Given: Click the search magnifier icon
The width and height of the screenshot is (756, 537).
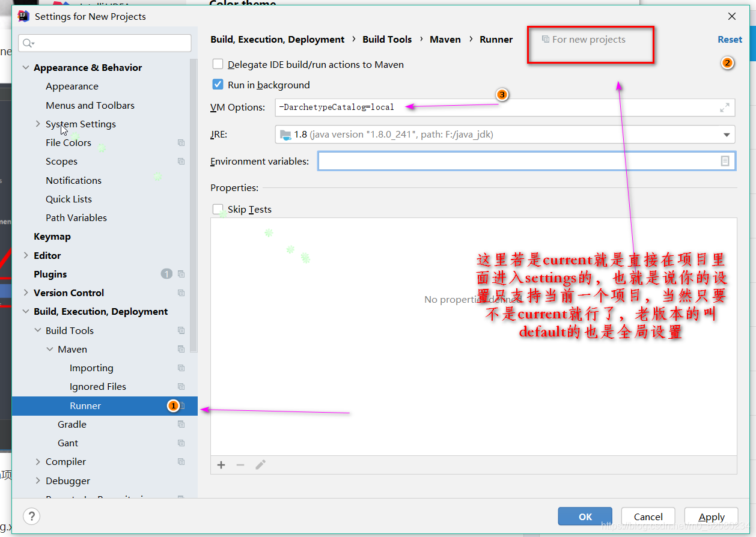Looking at the screenshot, I should (x=28, y=43).
